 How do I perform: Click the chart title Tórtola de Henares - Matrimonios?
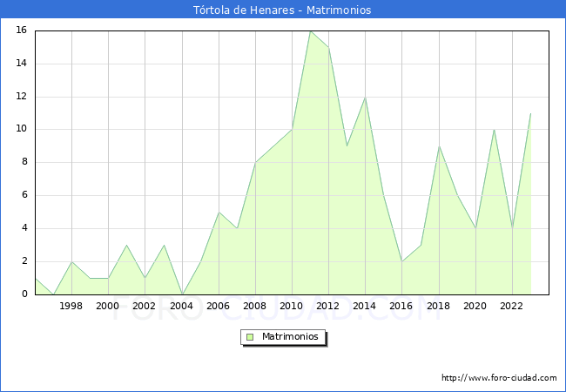pos(282,10)
